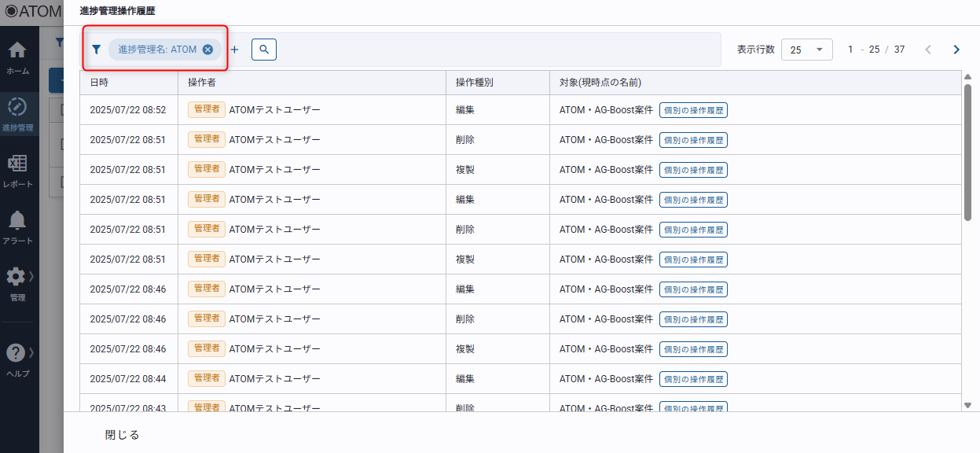This screenshot has height=453, width=980.
Task: Click the previous page arrow
Action: [x=928, y=50]
